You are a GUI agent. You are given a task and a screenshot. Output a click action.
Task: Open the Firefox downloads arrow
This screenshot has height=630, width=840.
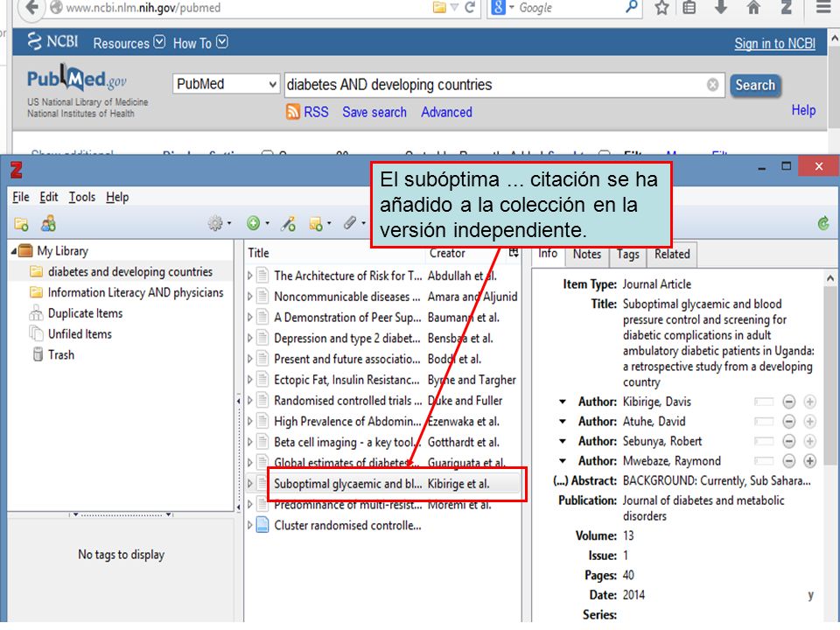click(x=721, y=7)
